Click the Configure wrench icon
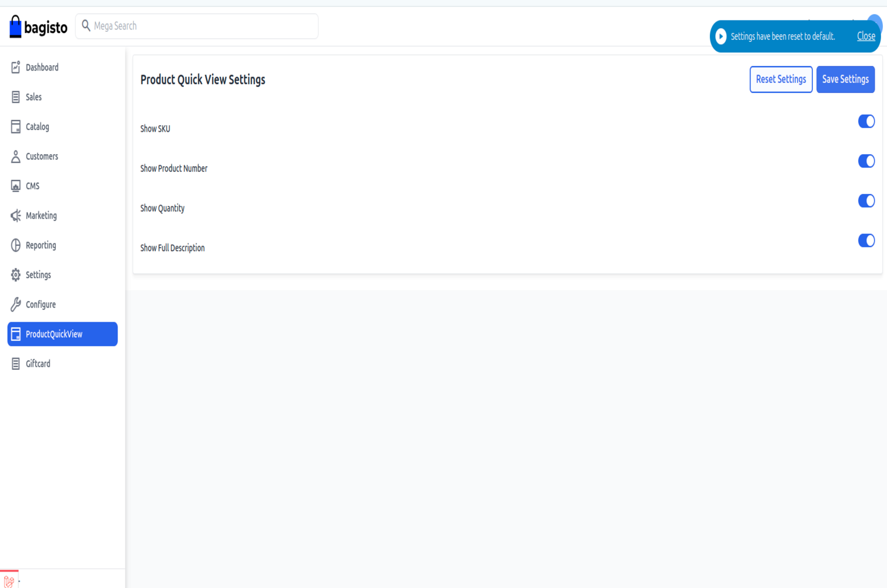The width and height of the screenshot is (887, 588). [x=16, y=305]
